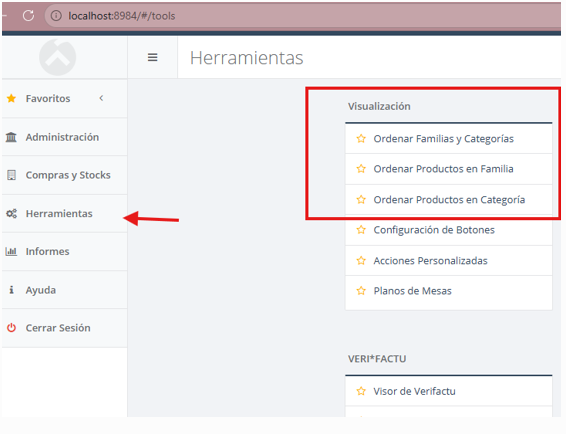Click the bank building icon beside Administración
The height and width of the screenshot is (434, 566).
point(11,137)
